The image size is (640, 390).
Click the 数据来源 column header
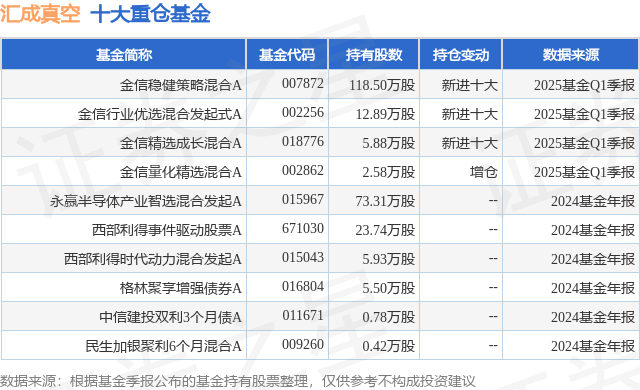coord(571,54)
